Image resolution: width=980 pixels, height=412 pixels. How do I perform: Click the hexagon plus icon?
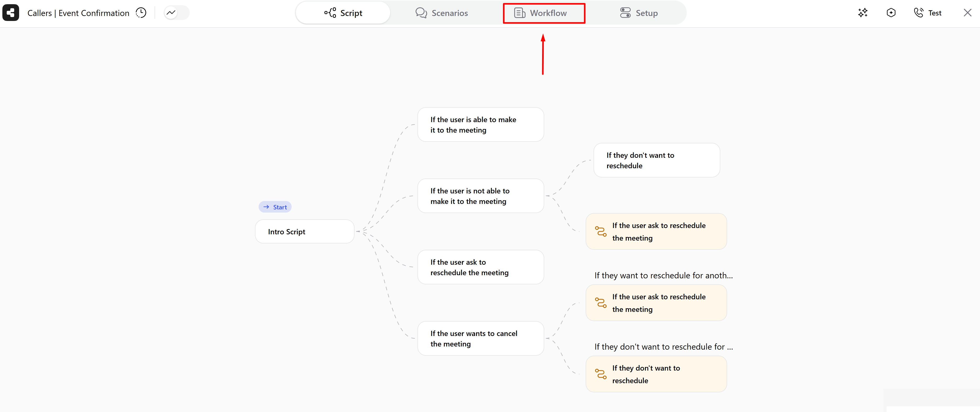(891, 13)
